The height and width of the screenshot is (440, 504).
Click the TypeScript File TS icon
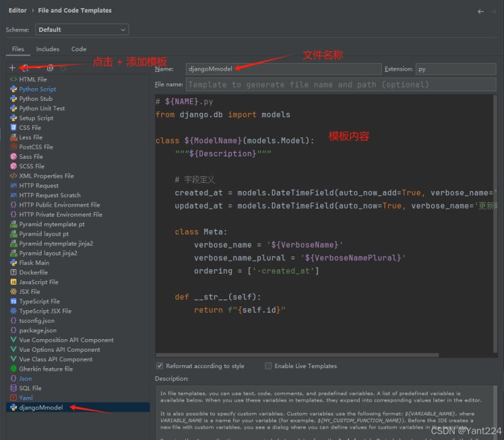(x=13, y=301)
